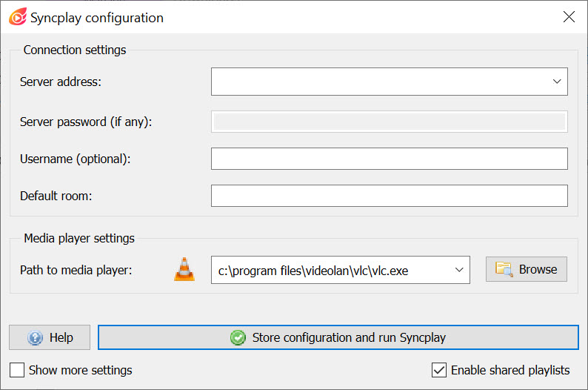
Task: Uncheck the Enable shared playlists checkbox
Action: tap(438, 370)
